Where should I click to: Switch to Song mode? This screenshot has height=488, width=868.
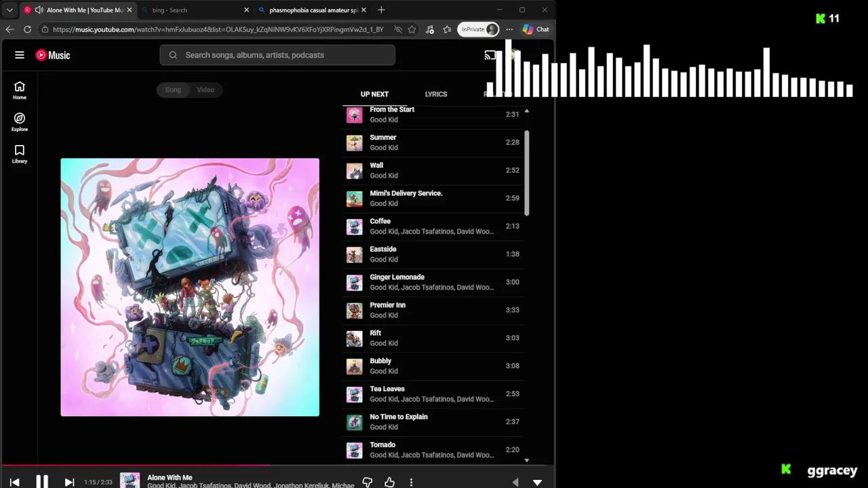pyautogui.click(x=173, y=89)
